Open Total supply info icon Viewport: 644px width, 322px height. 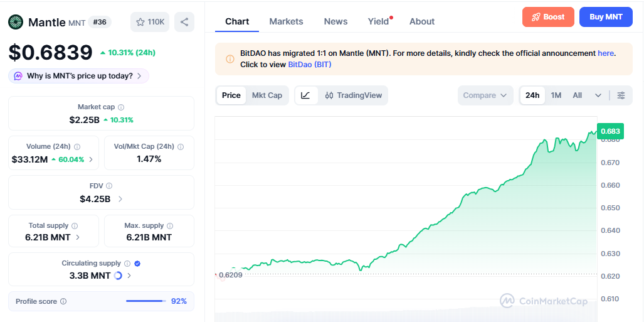point(75,226)
